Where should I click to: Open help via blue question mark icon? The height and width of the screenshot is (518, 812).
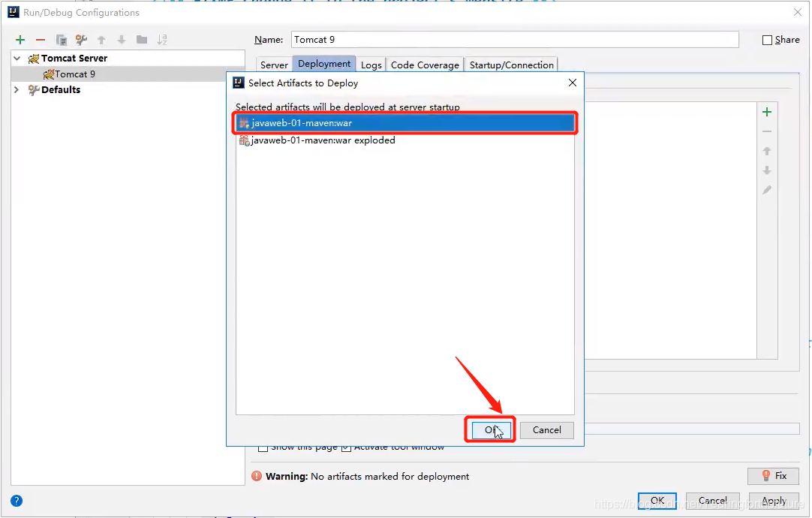(x=17, y=501)
